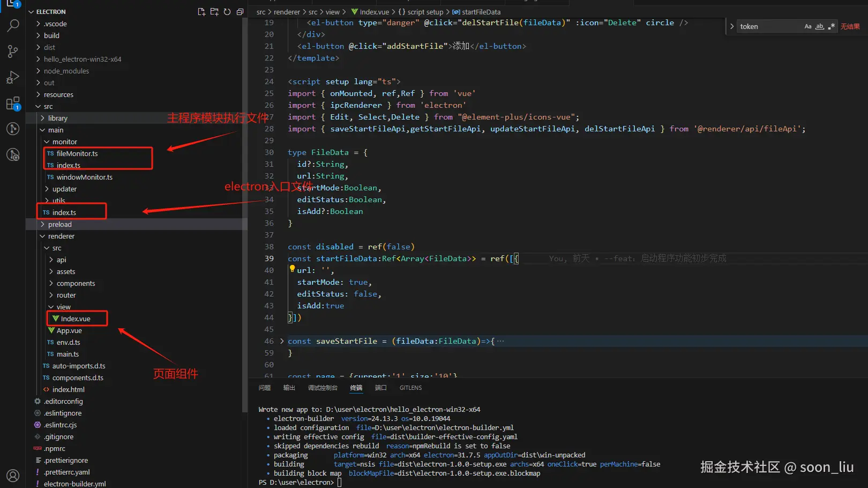Click the lightbulb code action icon
This screenshot has width=868, height=488.
click(x=292, y=269)
